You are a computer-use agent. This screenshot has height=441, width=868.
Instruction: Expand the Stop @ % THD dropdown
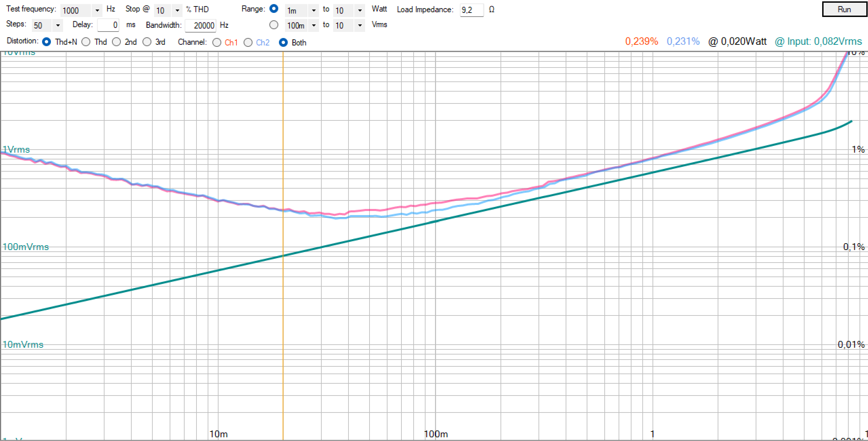coord(177,11)
